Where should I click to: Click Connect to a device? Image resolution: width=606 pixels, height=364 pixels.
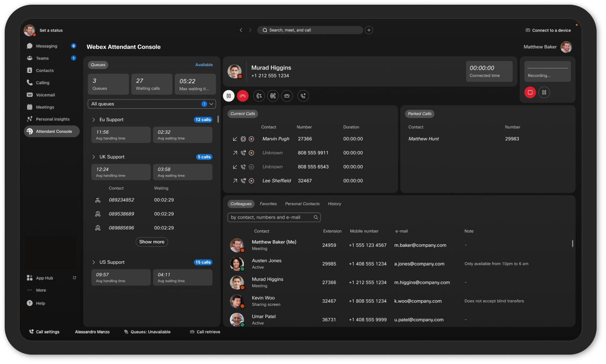[x=548, y=30]
